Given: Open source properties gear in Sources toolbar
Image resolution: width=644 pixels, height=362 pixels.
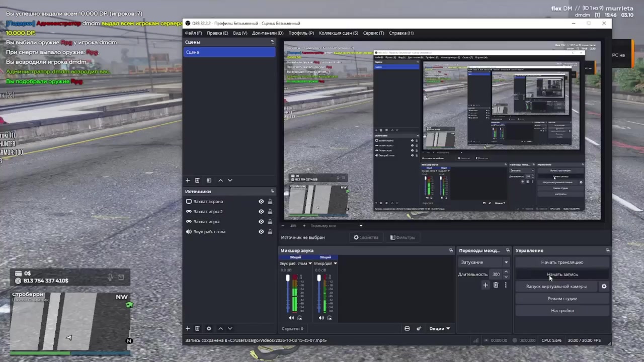Looking at the screenshot, I should point(209,328).
